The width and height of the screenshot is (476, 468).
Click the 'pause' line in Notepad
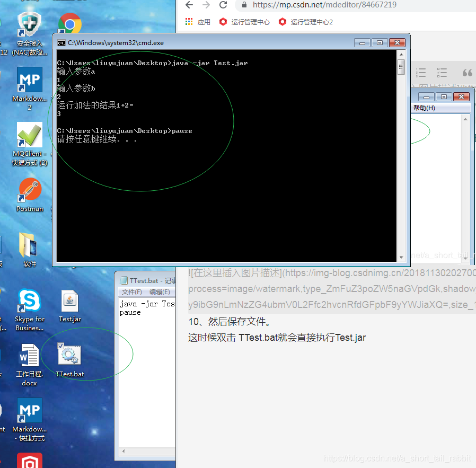[130, 313]
